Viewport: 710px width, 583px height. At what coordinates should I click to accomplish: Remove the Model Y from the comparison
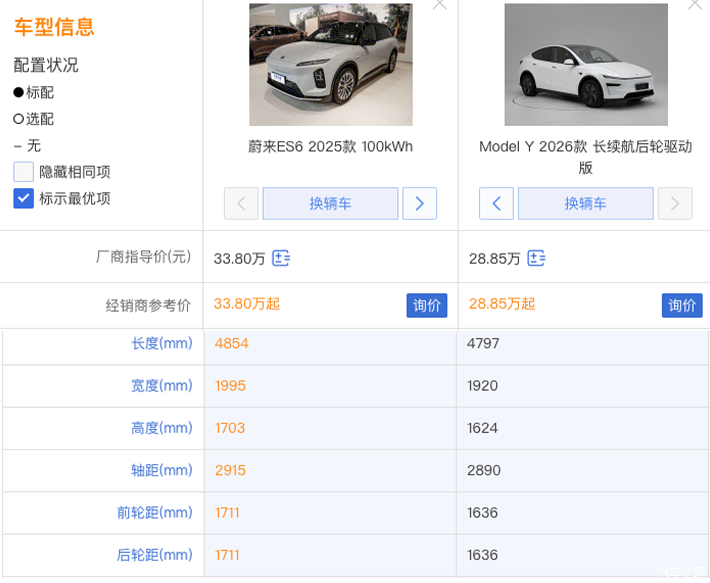(693, 5)
